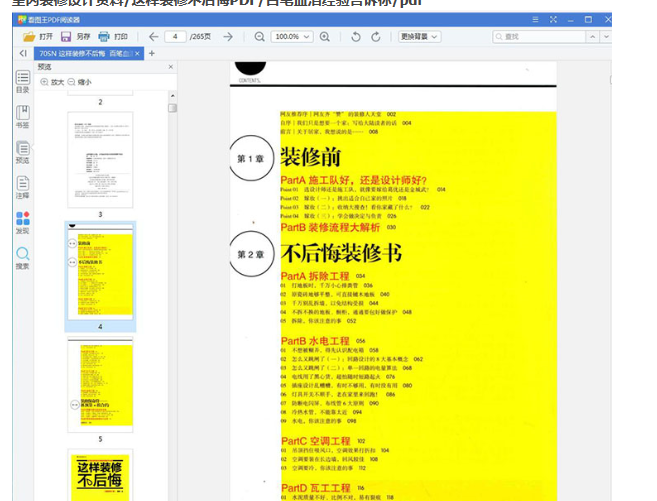This screenshot has height=501, width=657.
Task: Open the 预览 preview sidebar panel
Action: click(23, 152)
